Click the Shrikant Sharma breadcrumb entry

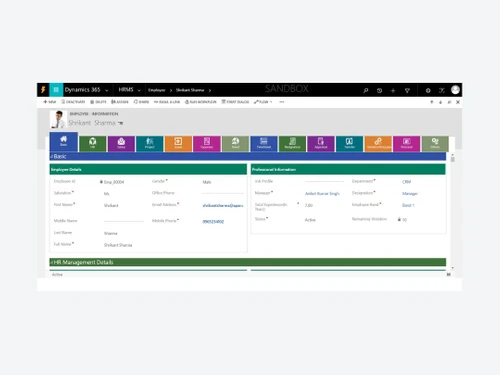[x=190, y=90]
